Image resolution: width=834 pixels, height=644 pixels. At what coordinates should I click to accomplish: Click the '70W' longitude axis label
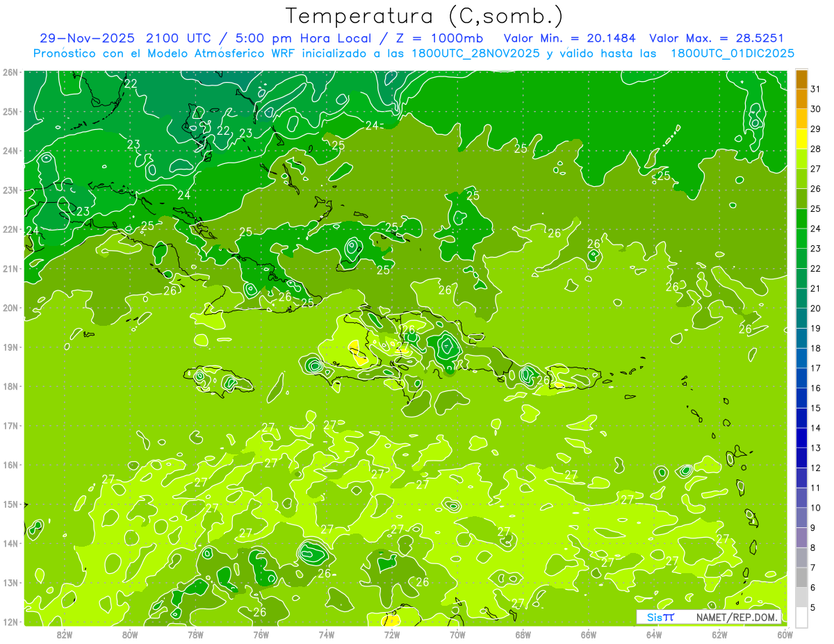[x=457, y=634]
